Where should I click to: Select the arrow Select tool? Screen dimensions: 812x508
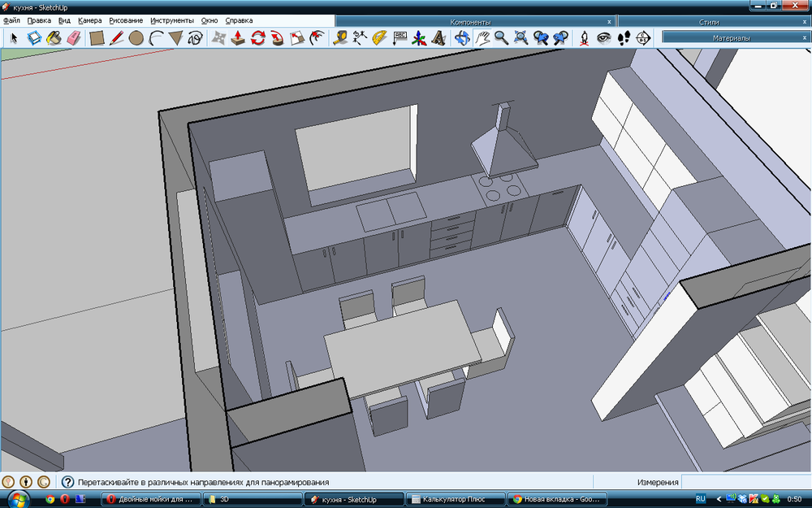click(14, 38)
